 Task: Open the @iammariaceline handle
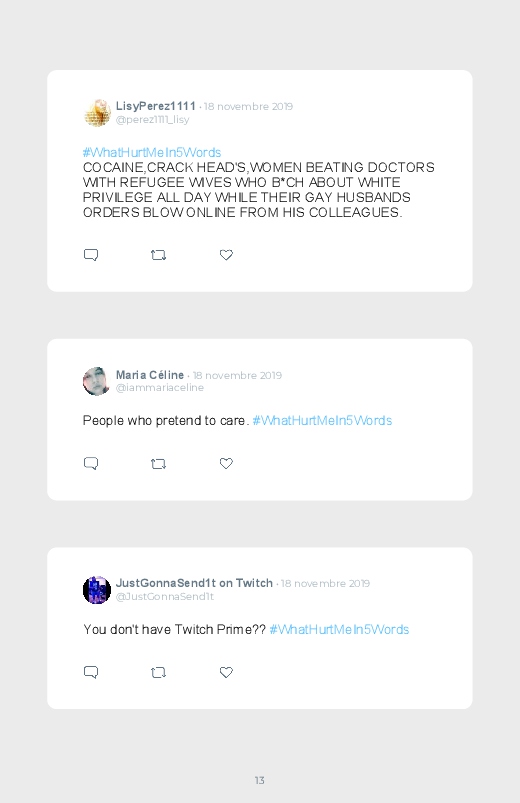coord(160,388)
